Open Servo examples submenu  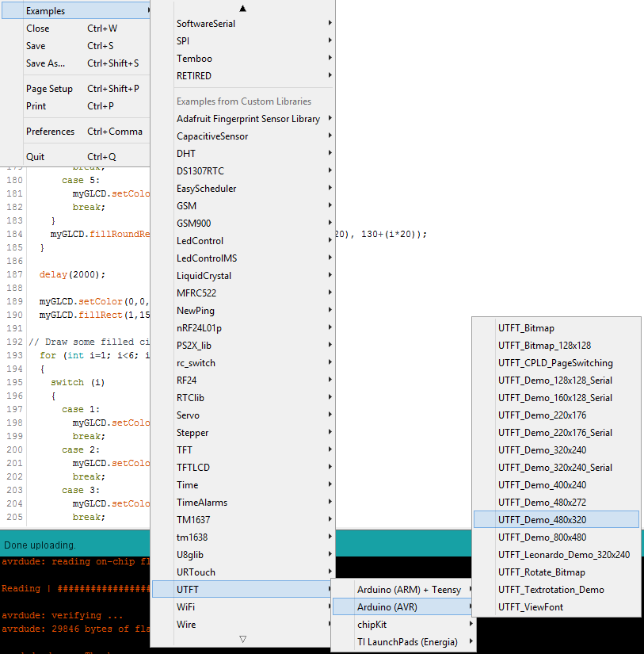point(242,415)
